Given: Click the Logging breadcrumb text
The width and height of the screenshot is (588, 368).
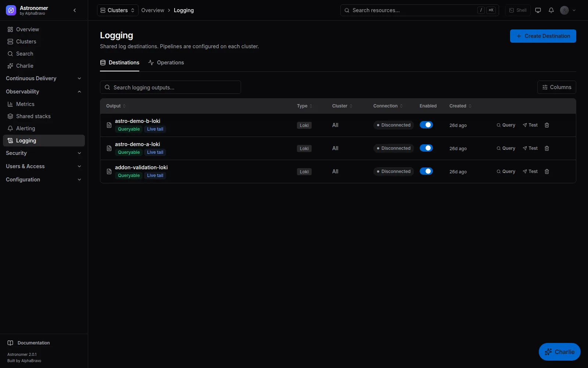Looking at the screenshot, I should [184, 10].
